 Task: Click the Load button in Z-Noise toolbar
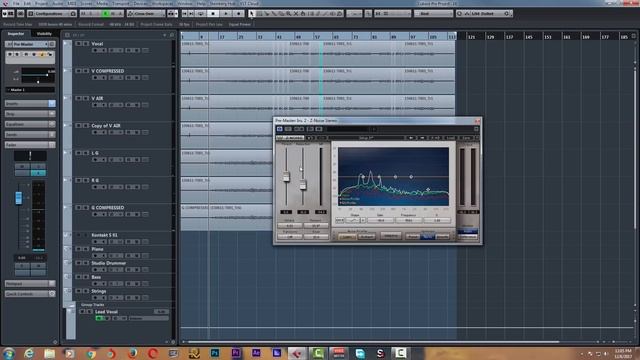coord(450,138)
